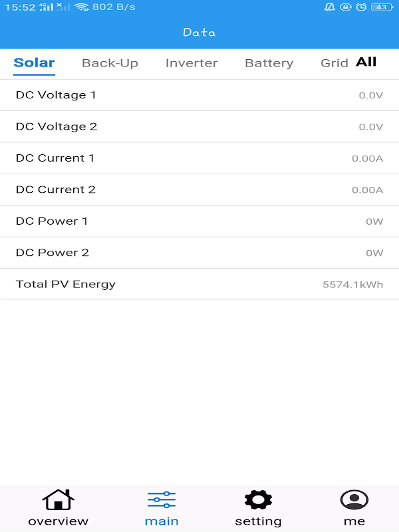The width and height of the screenshot is (399, 532).
Task: Tap the DC Power 1 row
Action: coord(199,221)
